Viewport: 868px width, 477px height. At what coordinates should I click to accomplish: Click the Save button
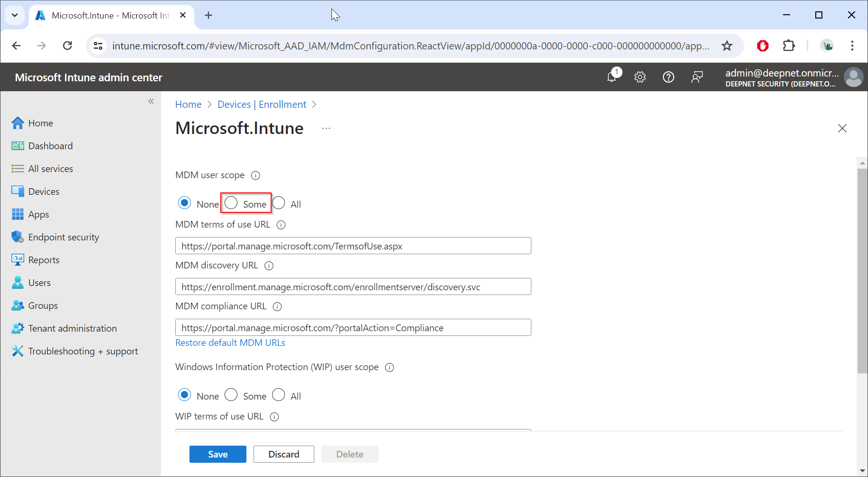[217, 454]
